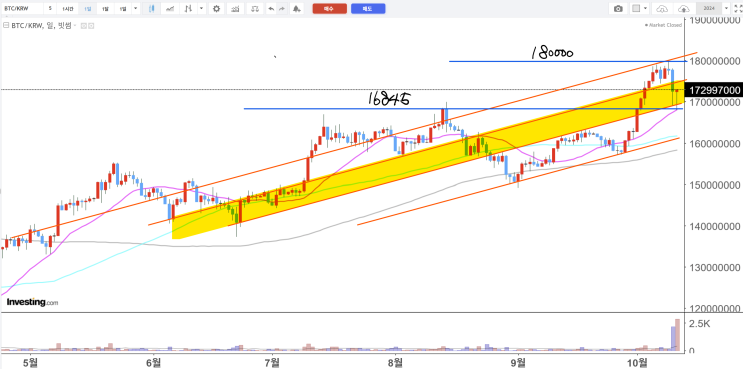Image resolution: width=743 pixels, height=369 pixels.
Task: Click the 9월 label on time axis
Action: coord(518,362)
